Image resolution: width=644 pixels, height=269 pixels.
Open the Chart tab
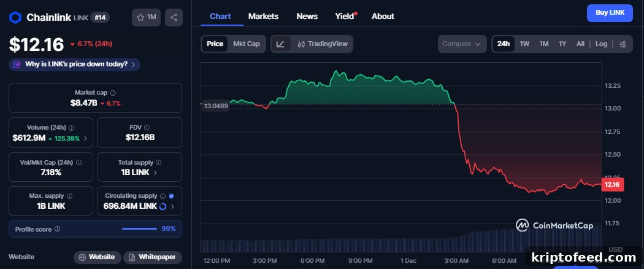coord(220,17)
